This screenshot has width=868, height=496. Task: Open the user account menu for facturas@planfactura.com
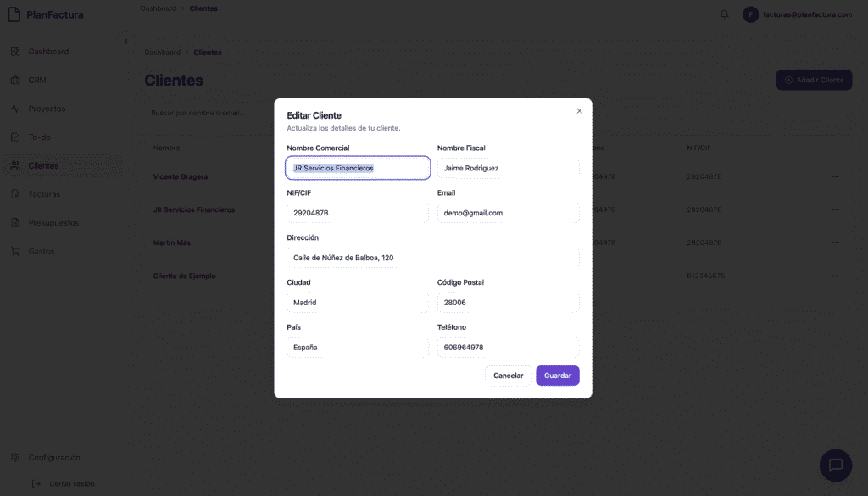(797, 14)
